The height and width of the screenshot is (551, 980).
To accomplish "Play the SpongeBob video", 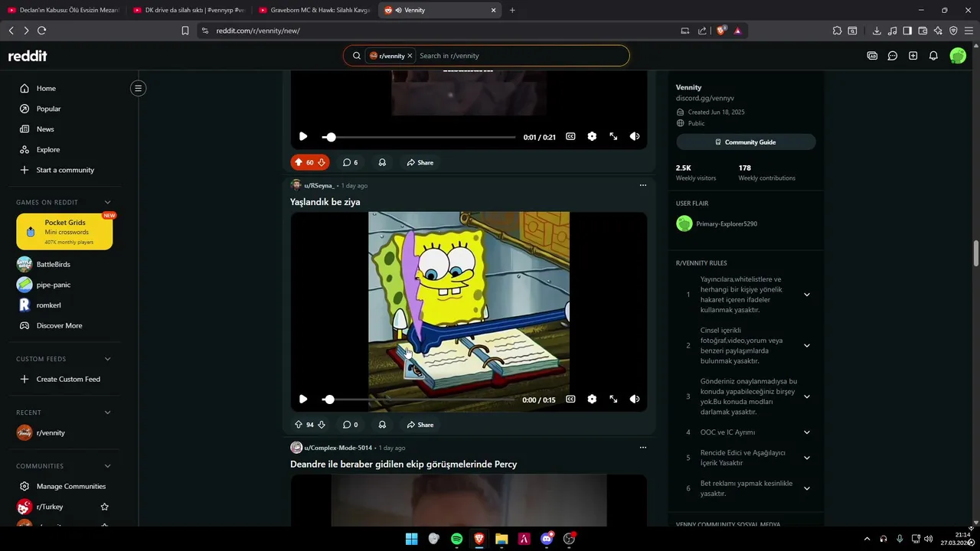I will pos(303,399).
